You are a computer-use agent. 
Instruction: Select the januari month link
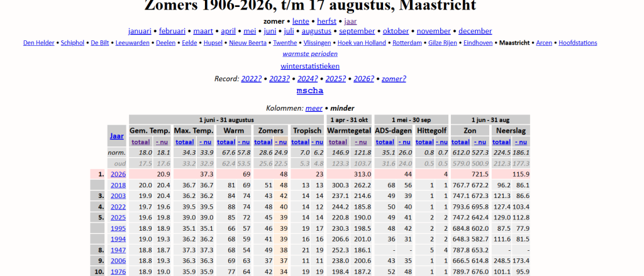click(x=140, y=31)
